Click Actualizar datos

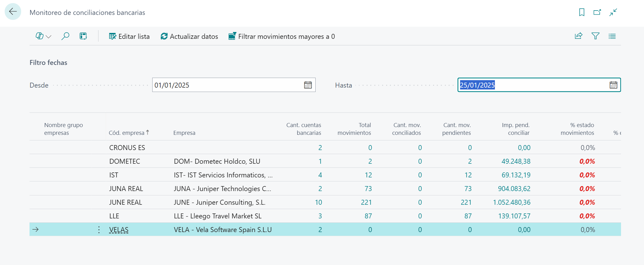189,36
